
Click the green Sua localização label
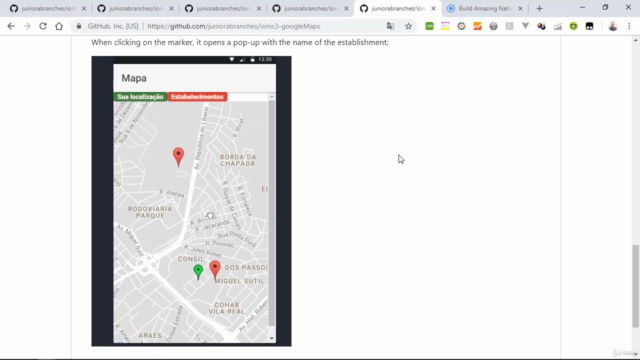pyautogui.click(x=140, y=97)
